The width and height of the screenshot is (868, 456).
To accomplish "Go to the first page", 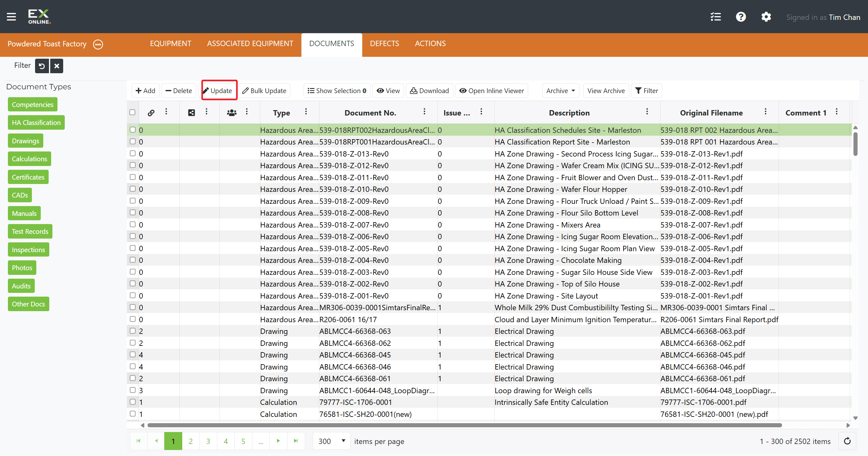I will coord(138,441).
